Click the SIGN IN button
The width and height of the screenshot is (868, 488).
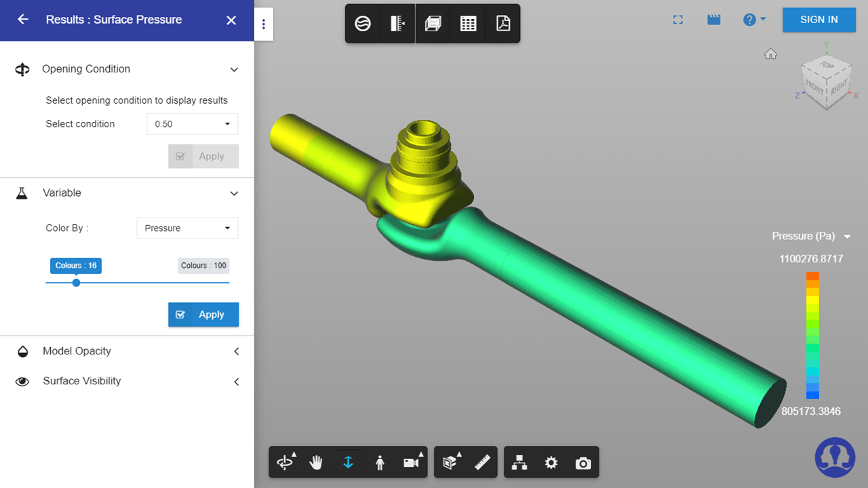(x=818, y=20)
